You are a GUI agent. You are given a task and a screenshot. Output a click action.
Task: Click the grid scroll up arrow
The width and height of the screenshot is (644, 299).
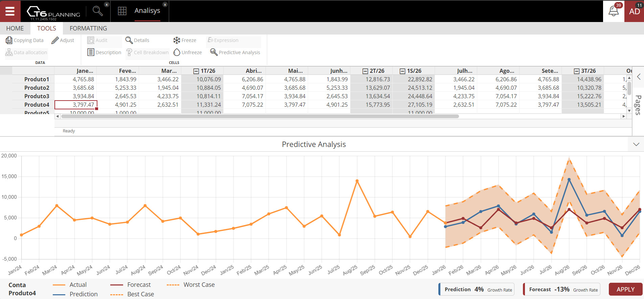(x=629, y=78)
